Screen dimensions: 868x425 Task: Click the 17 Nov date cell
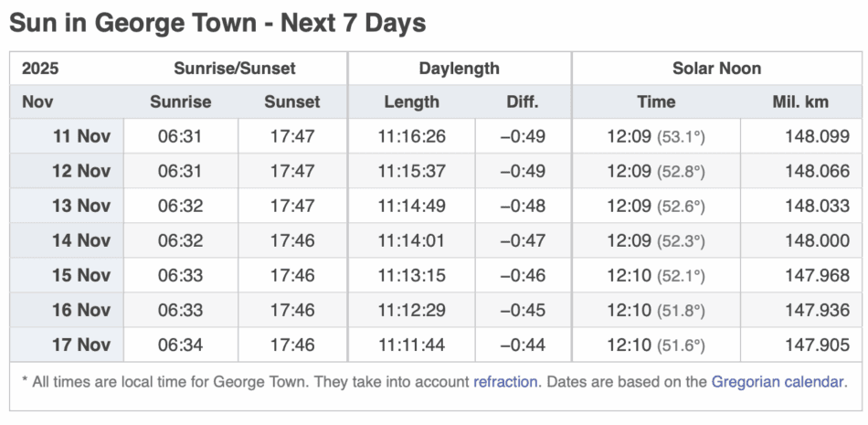80,345
